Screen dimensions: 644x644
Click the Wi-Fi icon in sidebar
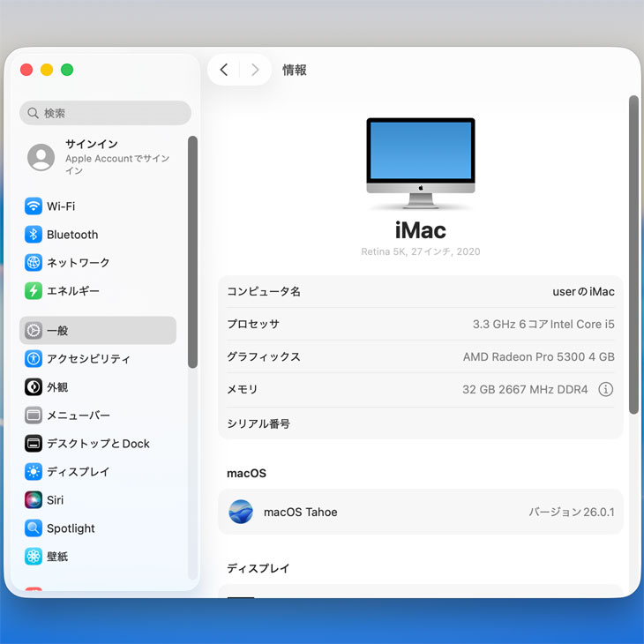click(34, 206)
